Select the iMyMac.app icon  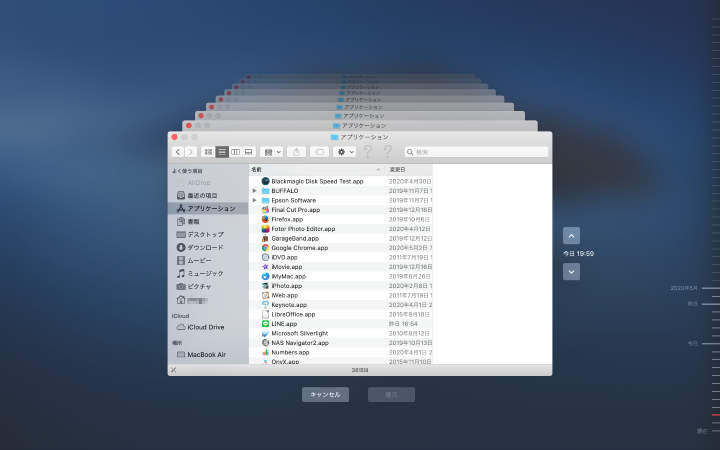pos(265,276)
